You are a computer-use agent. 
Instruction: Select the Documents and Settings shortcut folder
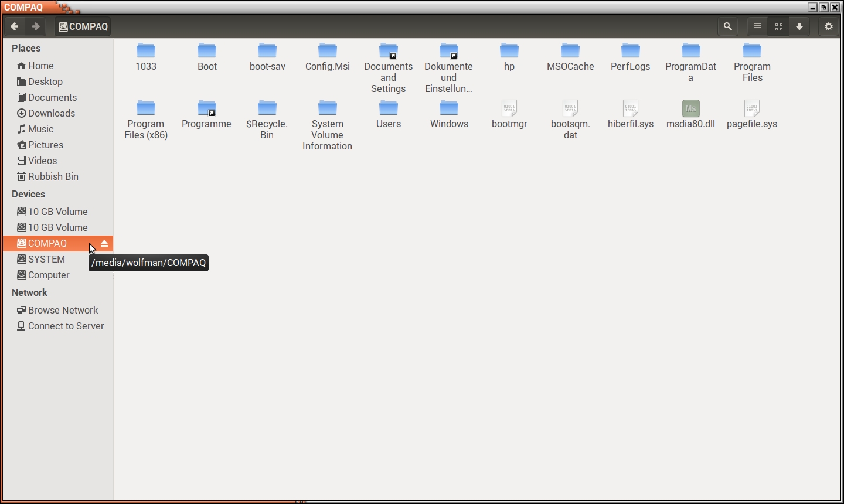point(388,51)
